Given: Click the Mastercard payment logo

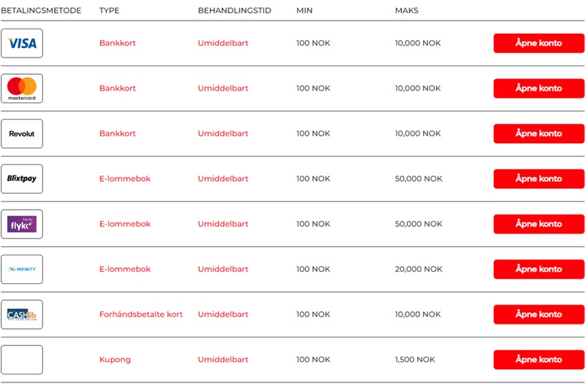Looking at the screenshot, I should click(x=22, y=89).
